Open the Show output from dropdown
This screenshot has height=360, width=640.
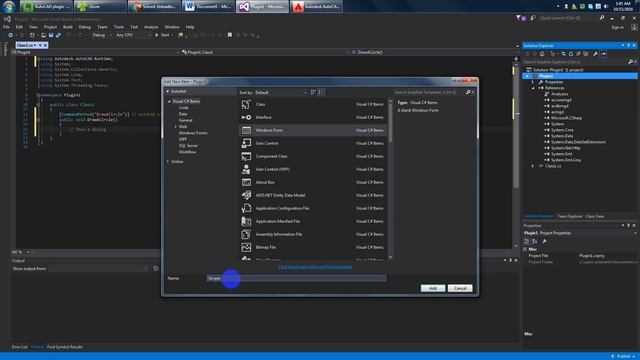point(98,269)
